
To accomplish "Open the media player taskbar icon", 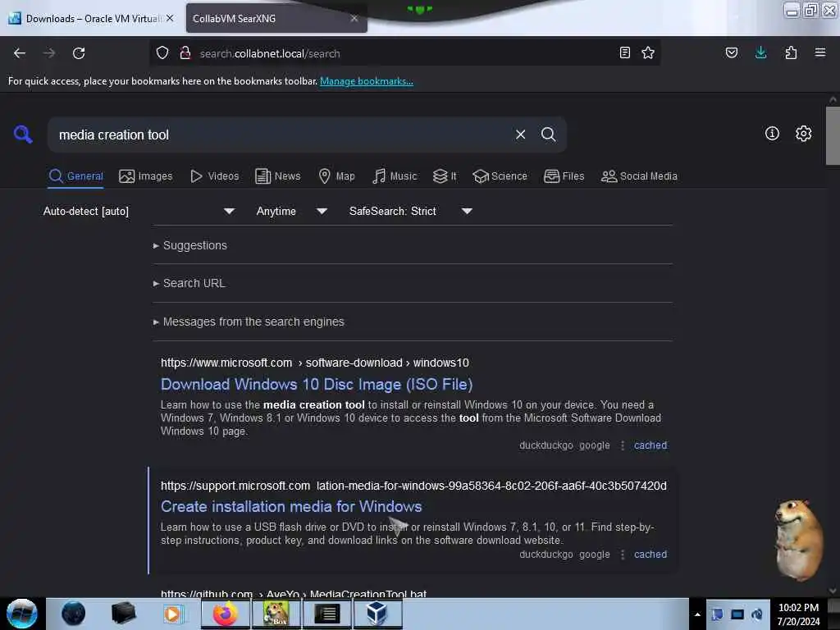I will (172, 614).
